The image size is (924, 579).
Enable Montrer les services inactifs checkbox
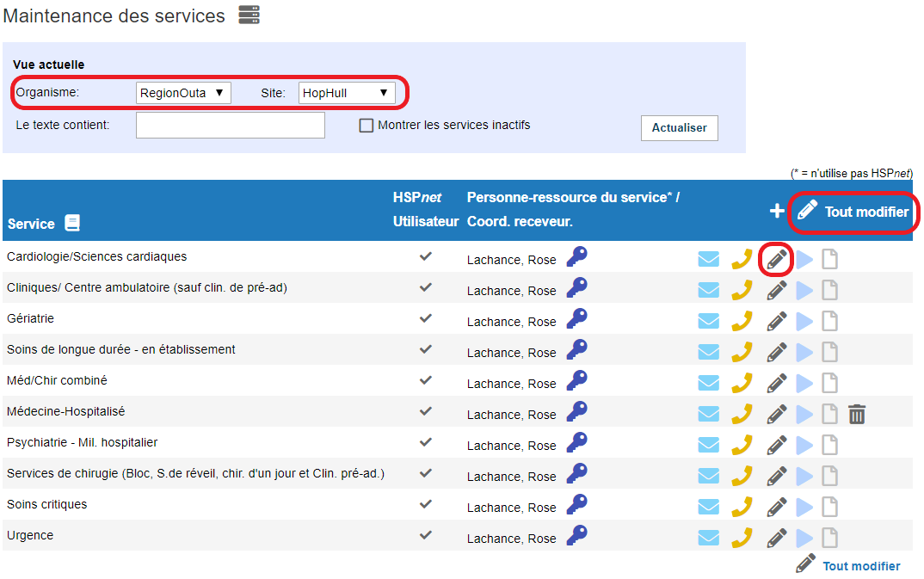366,126
